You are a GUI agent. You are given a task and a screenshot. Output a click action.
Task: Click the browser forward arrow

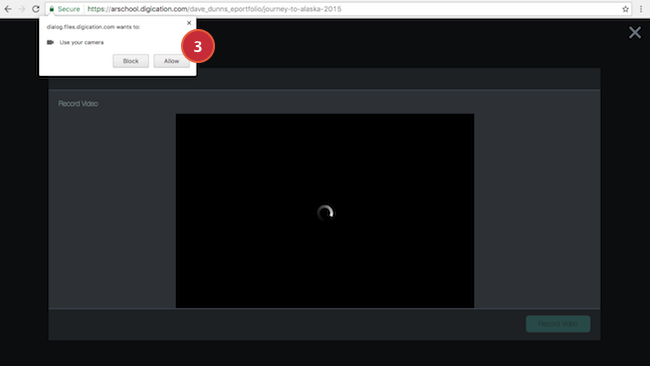pyautogui.click(x=22, y=9)
